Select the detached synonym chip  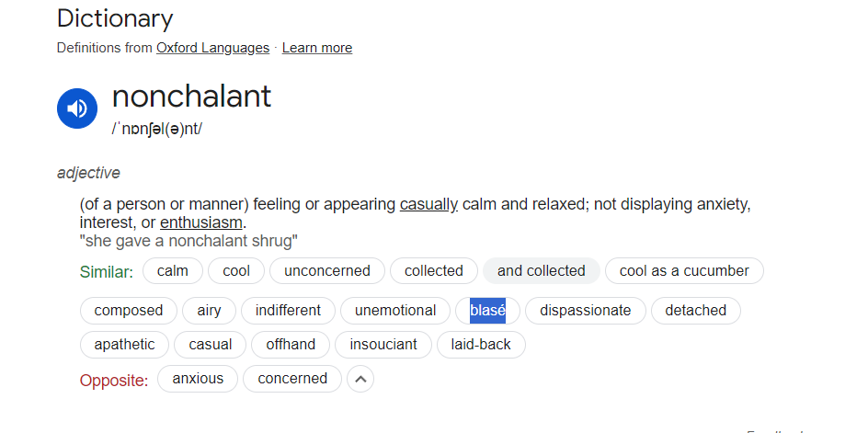pyautogui.click(x=696, y=311)
